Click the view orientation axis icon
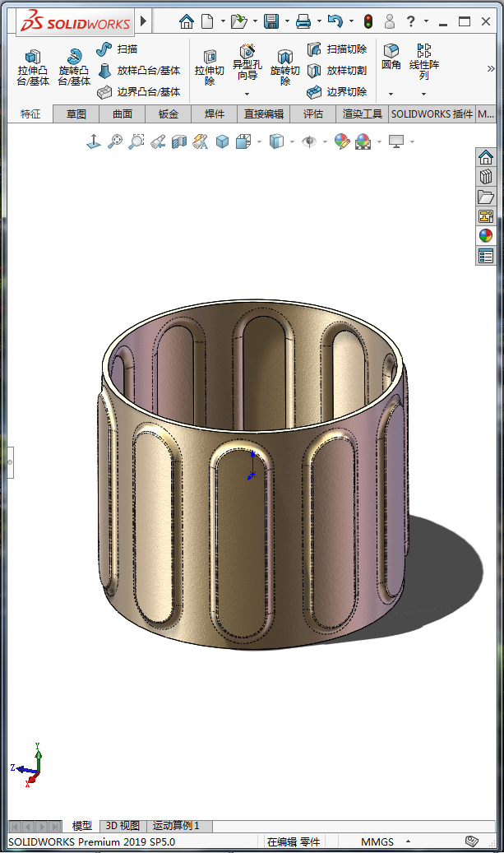 click(94, 141)
